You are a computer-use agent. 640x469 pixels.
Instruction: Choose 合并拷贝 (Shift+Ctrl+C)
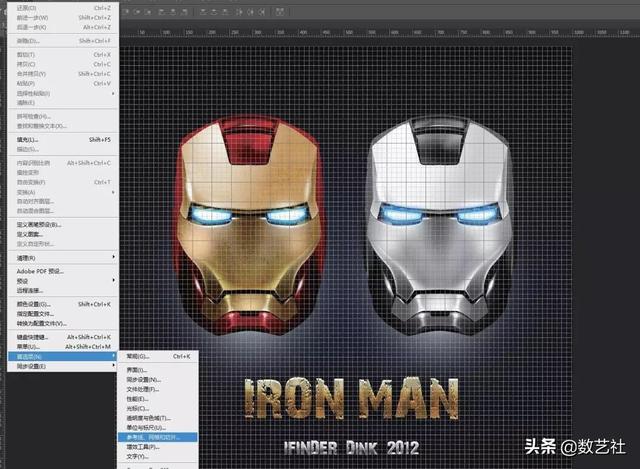(x=63, y=74)
